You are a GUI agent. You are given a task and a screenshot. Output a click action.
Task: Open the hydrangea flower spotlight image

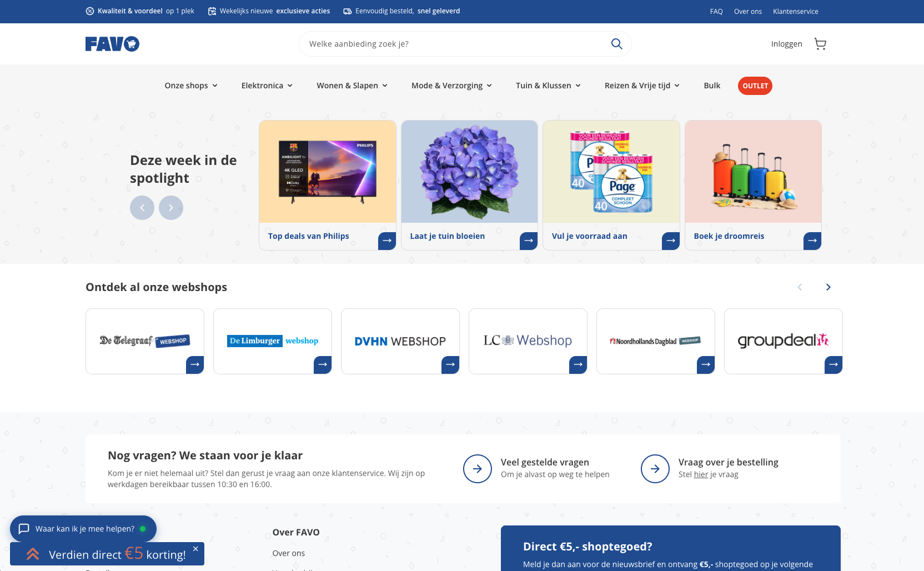(x=469, y=172)
